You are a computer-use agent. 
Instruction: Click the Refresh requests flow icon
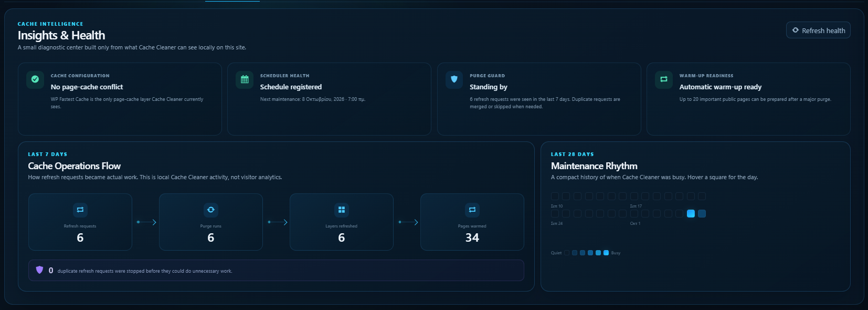coord(80,210)
